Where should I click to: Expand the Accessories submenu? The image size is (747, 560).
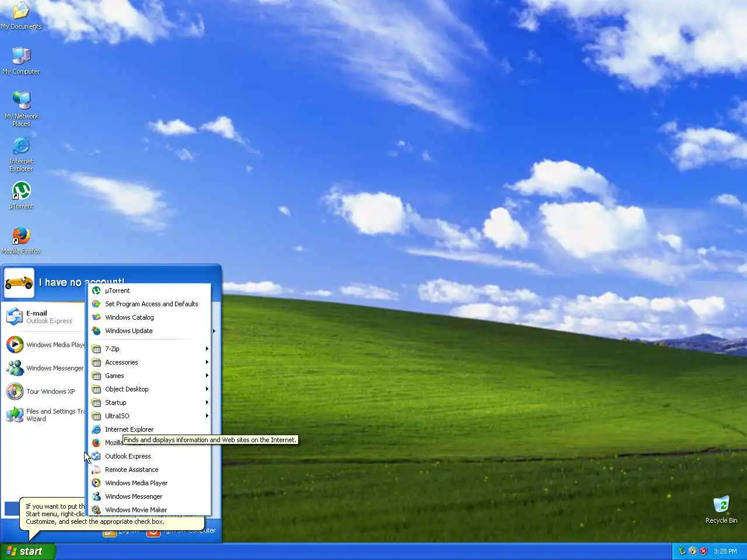(x=149, y=362)
